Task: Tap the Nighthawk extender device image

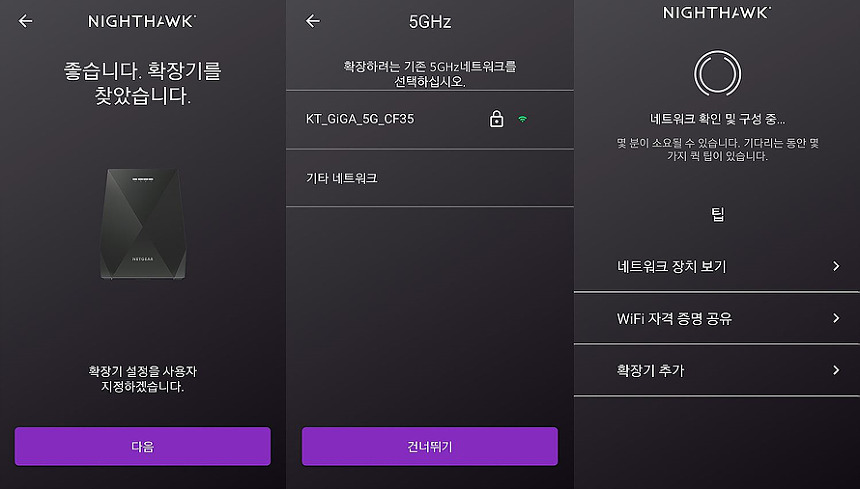Action: (x=143, y=224)
